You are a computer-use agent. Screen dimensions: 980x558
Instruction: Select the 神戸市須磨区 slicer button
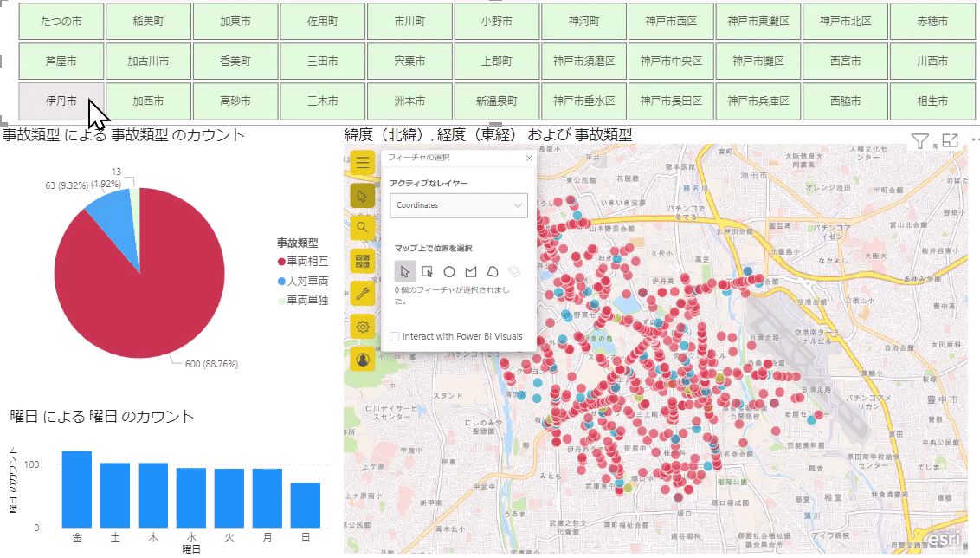(584, 62)
